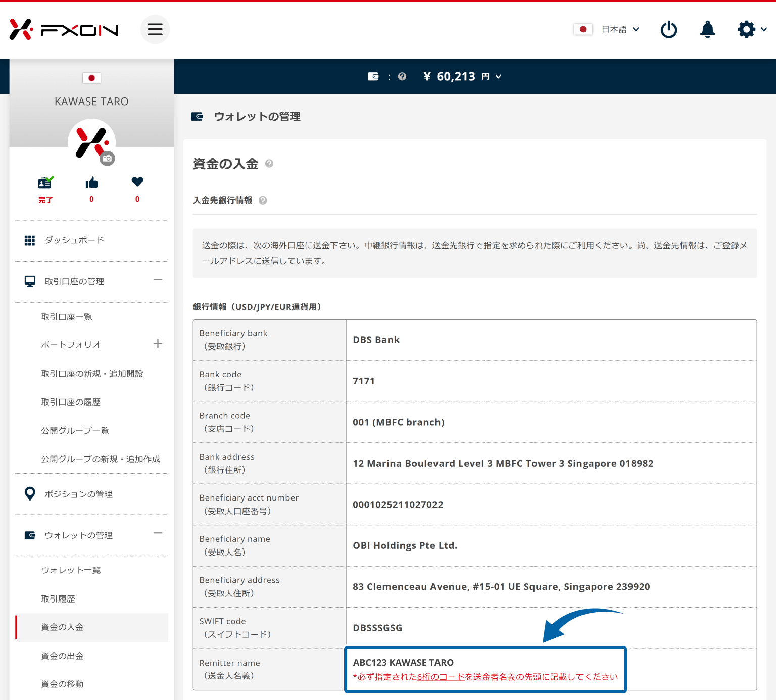Open 取引履歴
Viewport: 776px width, 700px height.
pos(58,598)
